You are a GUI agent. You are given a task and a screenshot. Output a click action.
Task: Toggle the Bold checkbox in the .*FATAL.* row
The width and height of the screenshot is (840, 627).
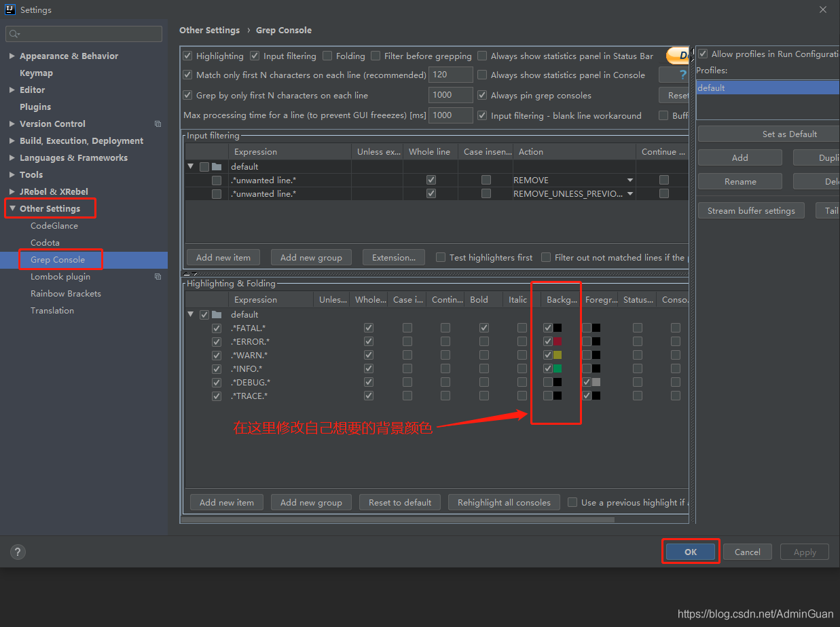click(483, 328)
